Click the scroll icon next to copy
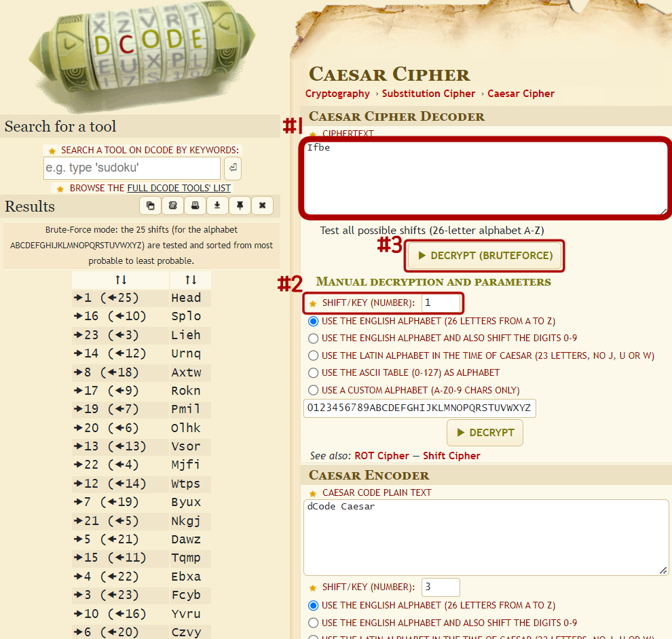 [172, 206]
